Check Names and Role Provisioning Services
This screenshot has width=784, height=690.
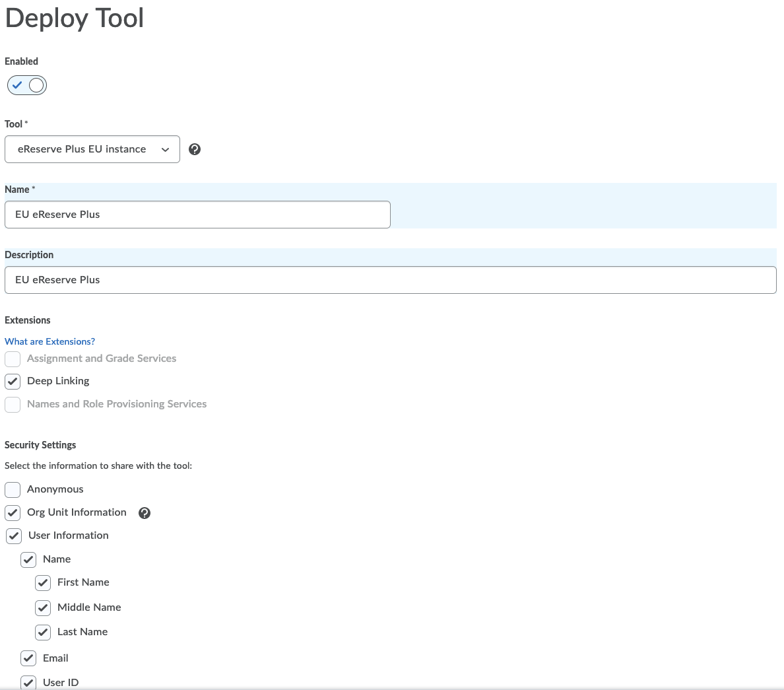(x=13, y=405)
